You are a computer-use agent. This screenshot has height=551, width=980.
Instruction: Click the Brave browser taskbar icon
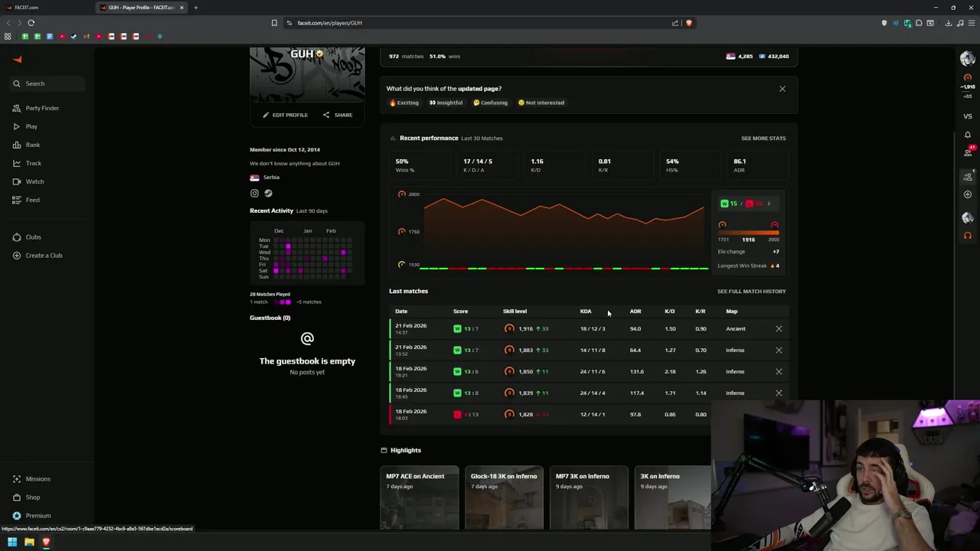[46, 542]
